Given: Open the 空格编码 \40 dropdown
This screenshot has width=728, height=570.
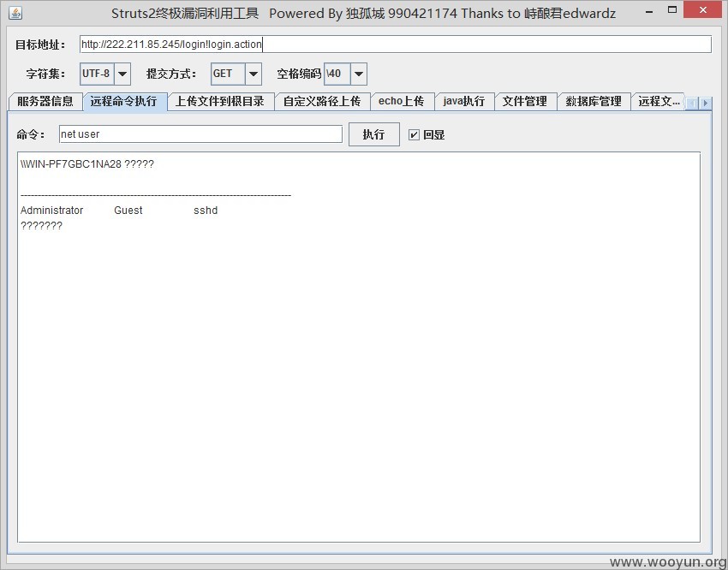Looking at the screenshot, I should click(x=358, y=74).
